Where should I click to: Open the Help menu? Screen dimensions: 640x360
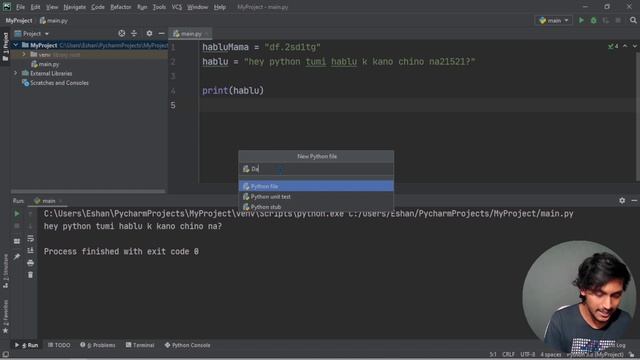click(x=220, y=7)
